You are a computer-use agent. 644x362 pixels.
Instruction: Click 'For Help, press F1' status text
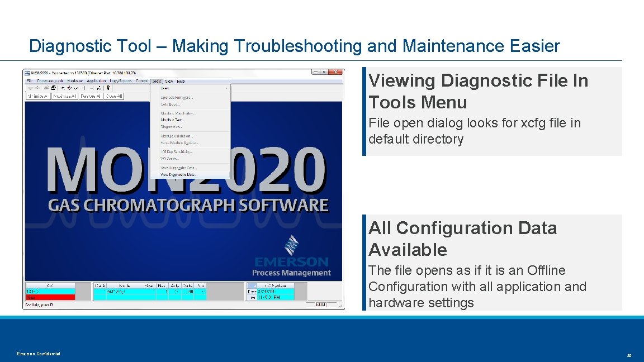coord(40,305)
